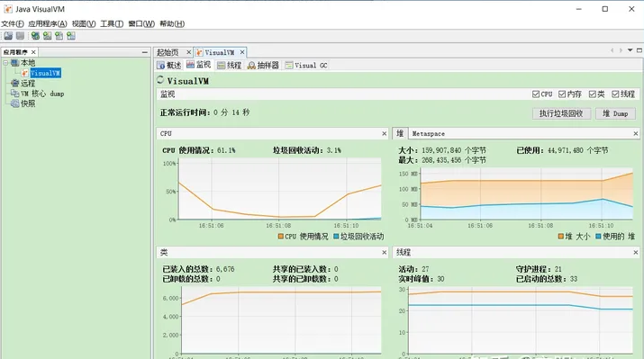Click the 正常运行时间 uptime text

tap(205, 112)
